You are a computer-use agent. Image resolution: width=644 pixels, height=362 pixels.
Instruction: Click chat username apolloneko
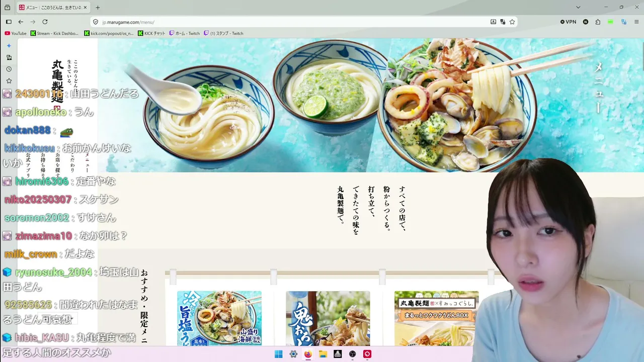pyautogui.click(x=41, y=112)
